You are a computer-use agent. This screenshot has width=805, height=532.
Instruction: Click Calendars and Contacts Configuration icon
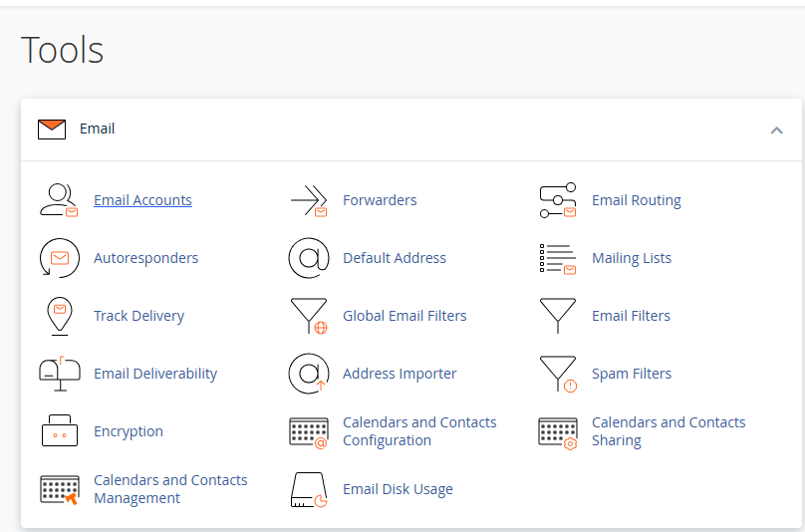(x=309, y=433)
